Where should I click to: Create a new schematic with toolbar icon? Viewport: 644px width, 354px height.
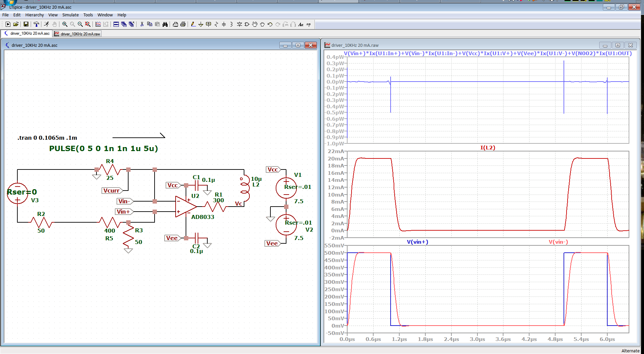(8, 24)
